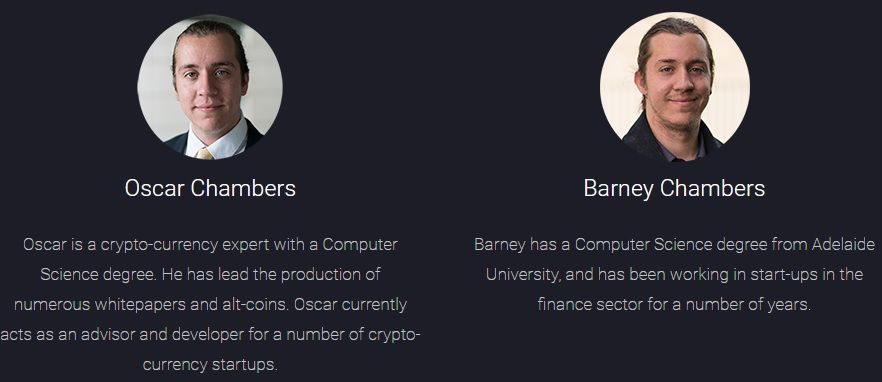This screenshot has height=382, width=882.
Task: Select the Oscar Chambers name heading
Action: tap(210, 188)
